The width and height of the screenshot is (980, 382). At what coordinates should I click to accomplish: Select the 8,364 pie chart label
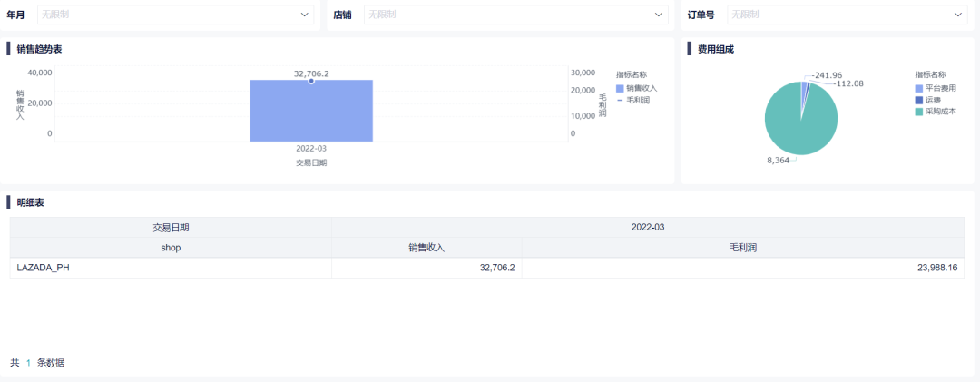click(779, 160)
